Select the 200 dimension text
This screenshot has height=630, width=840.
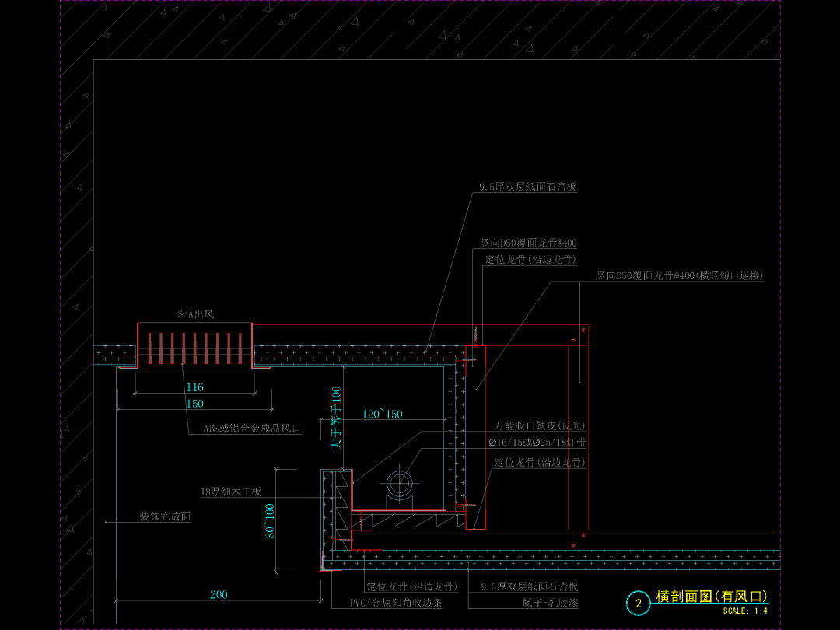pos(219,595)
